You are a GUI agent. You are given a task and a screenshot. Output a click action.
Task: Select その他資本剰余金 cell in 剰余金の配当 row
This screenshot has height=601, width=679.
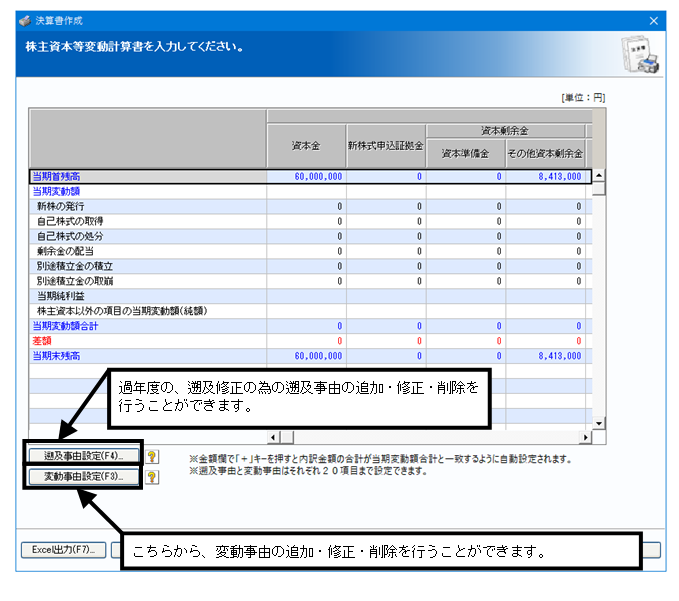pos(545,251)
